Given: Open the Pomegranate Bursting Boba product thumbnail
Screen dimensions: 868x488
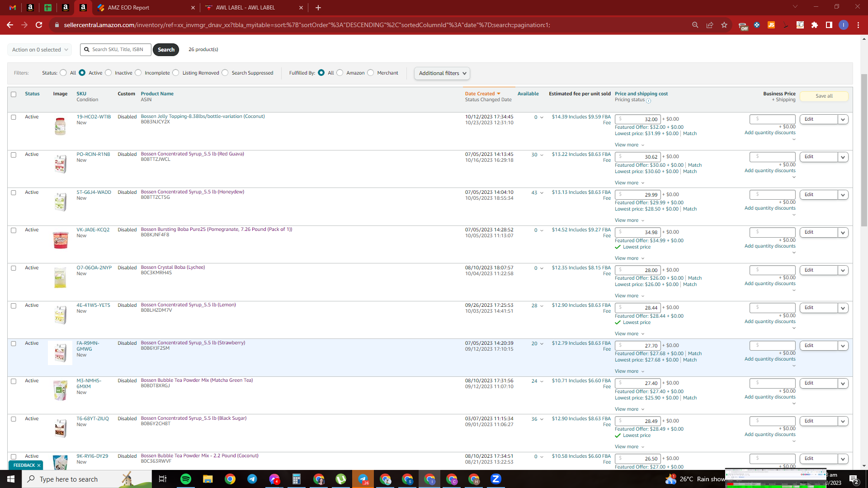Looking at the screenshot, I should click(x=60, y=240).
